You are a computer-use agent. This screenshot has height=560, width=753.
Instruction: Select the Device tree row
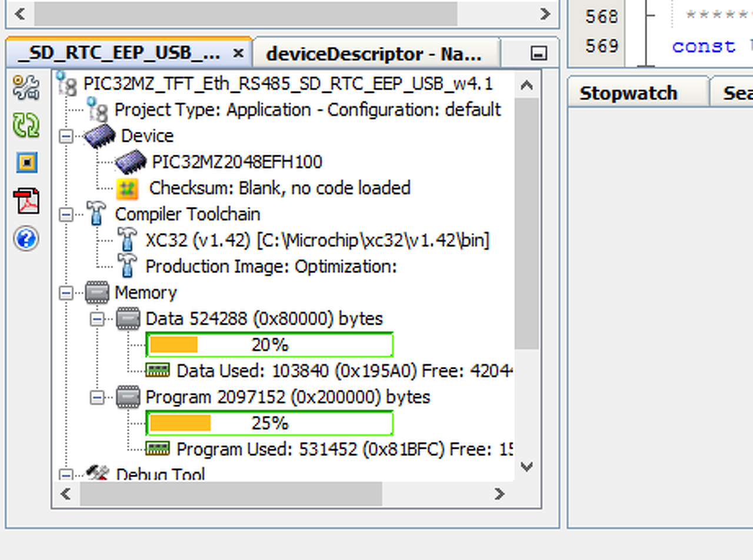click(147, 136)
